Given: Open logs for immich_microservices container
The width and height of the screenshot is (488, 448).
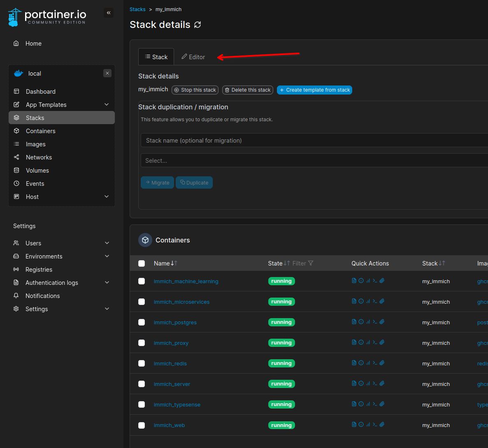Looking at the screenshot, I should click(354, 301).
